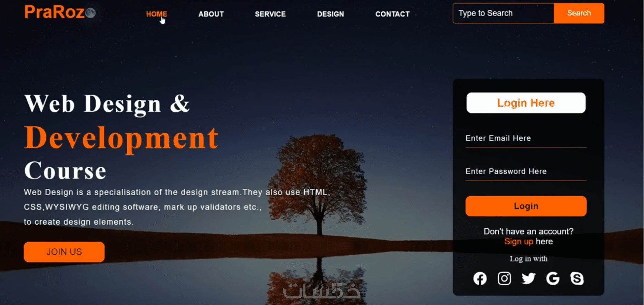The width and height of the screenshot is (644, 305).
Task: Click the Enter Password Here field
Action: click(x=526, y=172)
